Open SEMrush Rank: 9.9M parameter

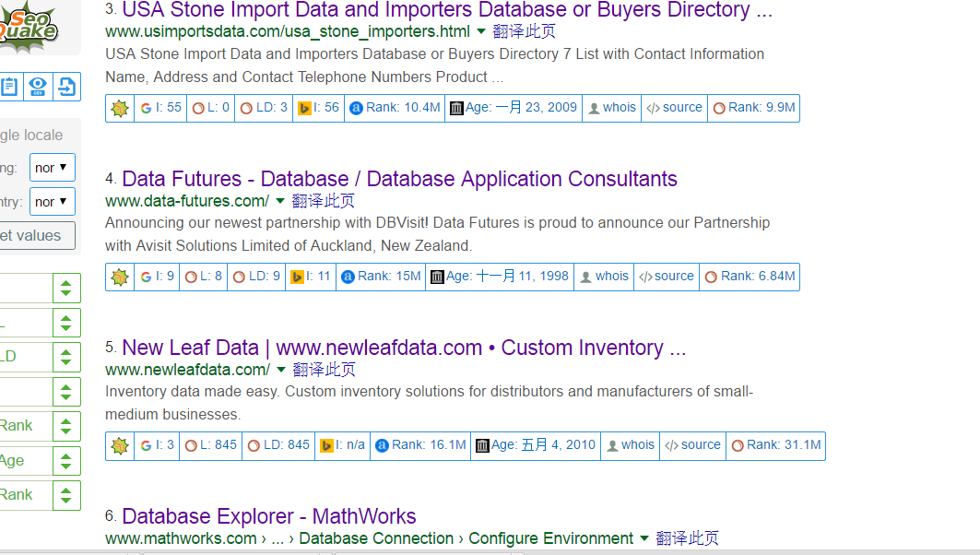pos(754,108)
